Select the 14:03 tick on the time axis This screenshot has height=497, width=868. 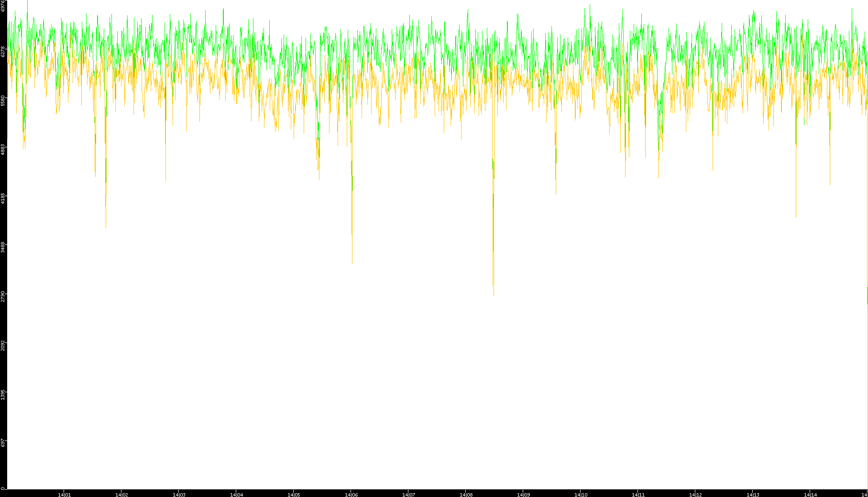pyautogui.click(x=179, y=495)
